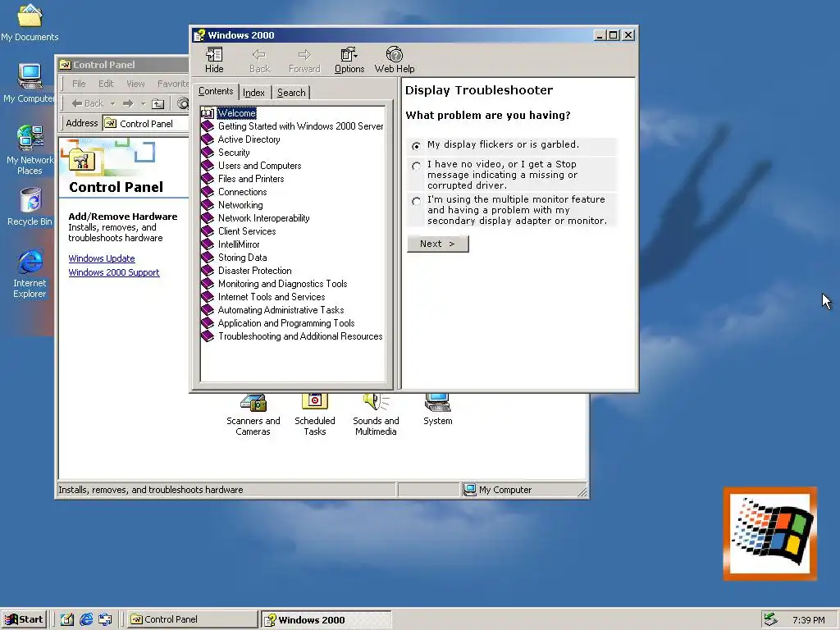Click the Up folder icon in Control Panel
The height and width of the screenshot is (630, 840).
click(158, 103)
